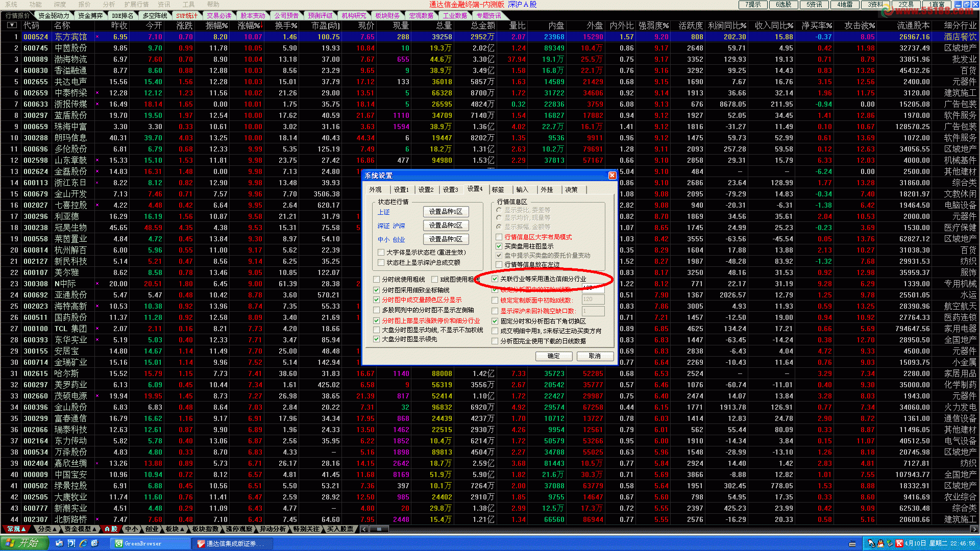The image size is (980, 551).
Task: Uncheck 固定分时和分析图右下角切换区
Action: [495, 321]
